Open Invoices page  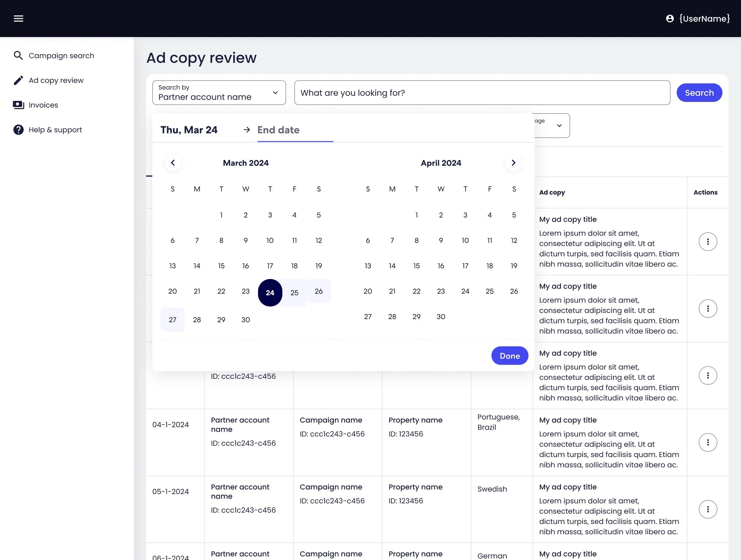(x=43, y=105)
